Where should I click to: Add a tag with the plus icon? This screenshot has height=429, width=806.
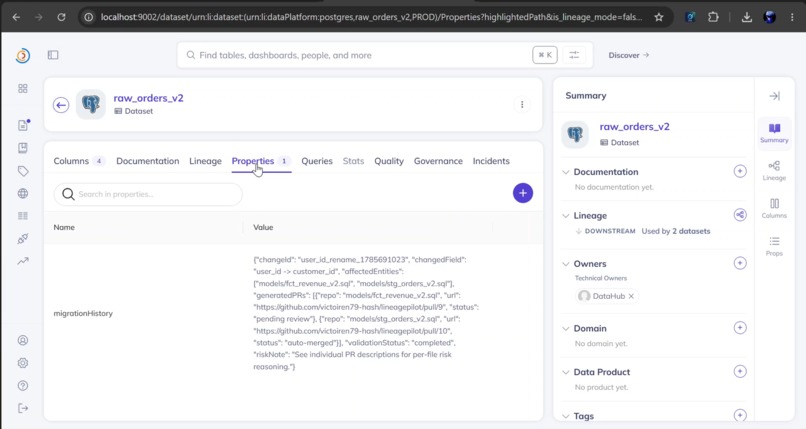(x=740, y=415)
